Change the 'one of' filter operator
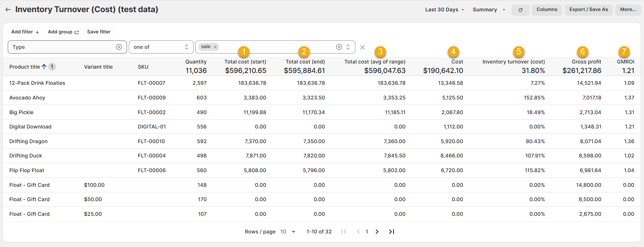Viewport: 644px width, 247px height. (161, 47)
